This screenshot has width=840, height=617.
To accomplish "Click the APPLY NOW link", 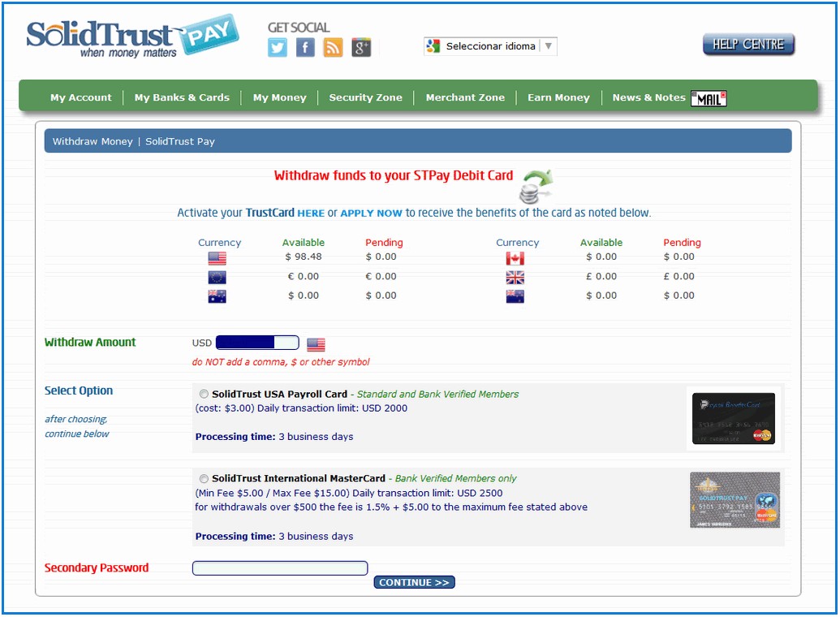I will [x=371, y=214].
